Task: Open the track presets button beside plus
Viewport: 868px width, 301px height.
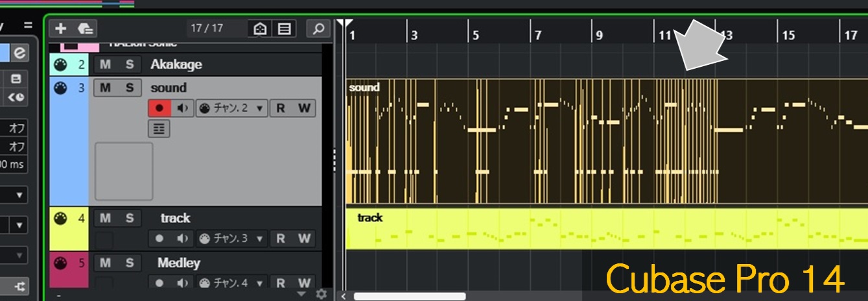Action: coord(85,29)
